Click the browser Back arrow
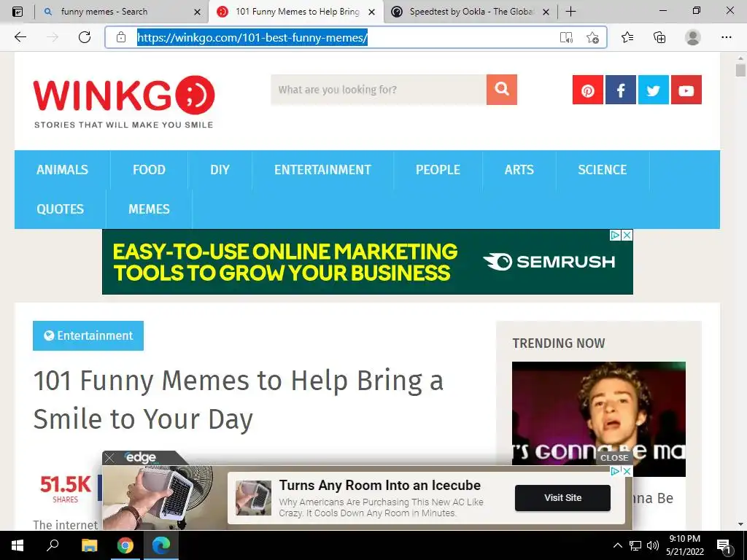747x560 pixels. click(x=20, y=37)
